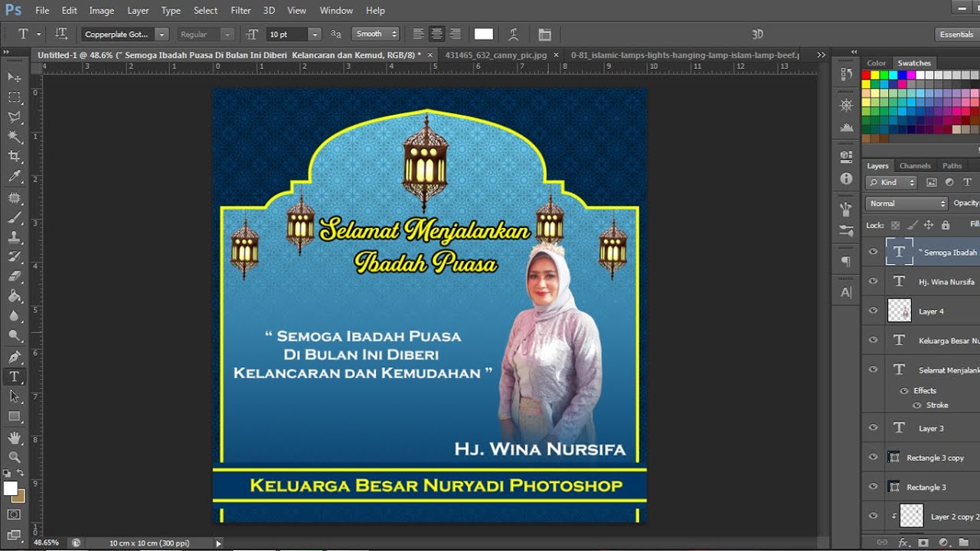Expand the hidden document tabs list

point(821,55)
